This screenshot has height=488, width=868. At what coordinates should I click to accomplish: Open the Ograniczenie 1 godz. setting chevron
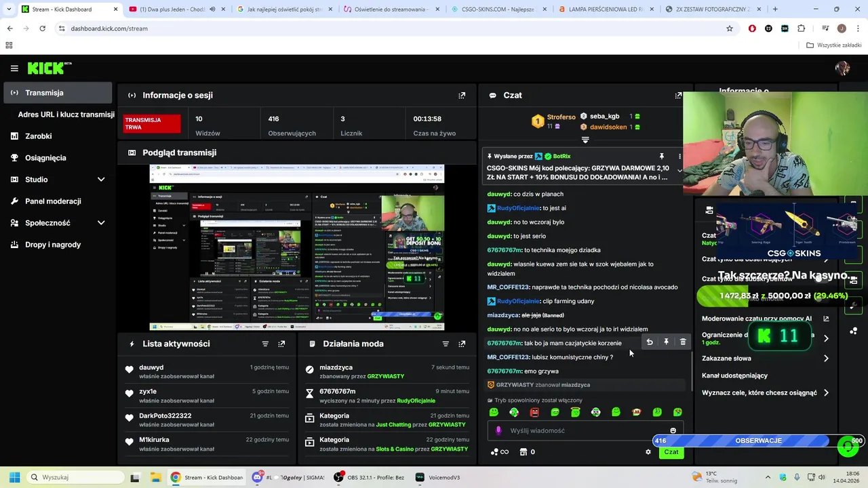tap(826, 338)
